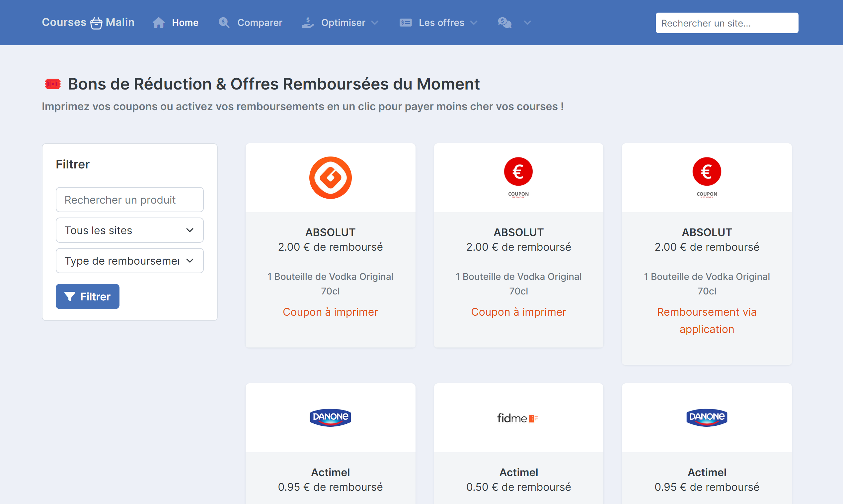Click Coupon à imprimer on first ABSOLUT card

(331, 312)
